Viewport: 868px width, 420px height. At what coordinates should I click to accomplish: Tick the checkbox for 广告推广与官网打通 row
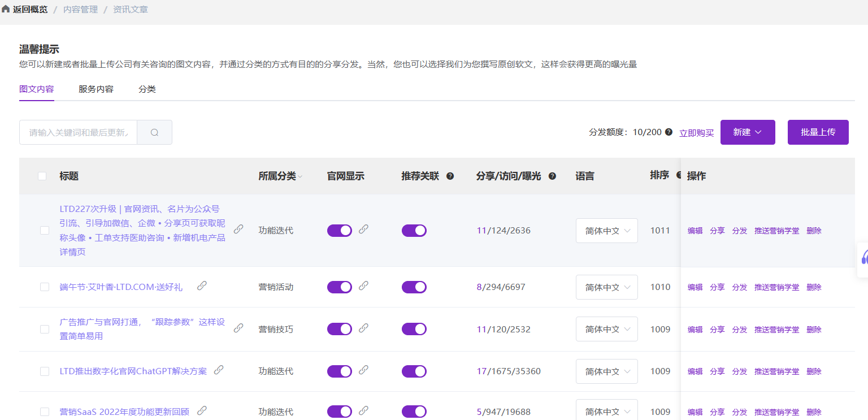coord(45,330)
